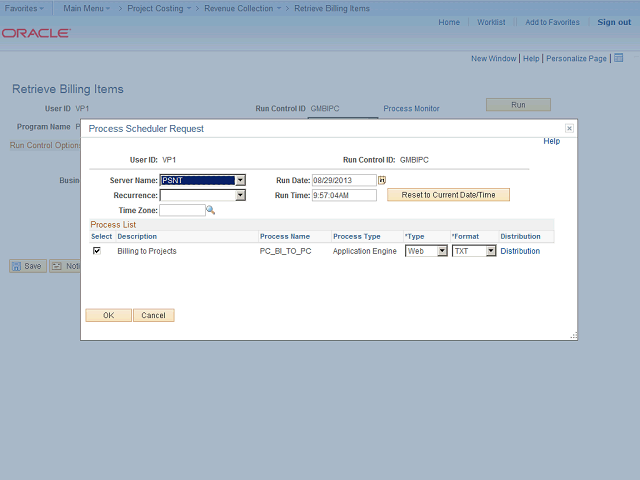Click the Cancel button

point(153,315)
